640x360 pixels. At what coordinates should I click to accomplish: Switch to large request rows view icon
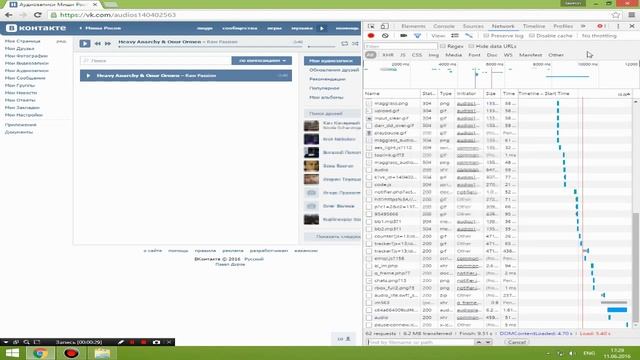[455, 36]
